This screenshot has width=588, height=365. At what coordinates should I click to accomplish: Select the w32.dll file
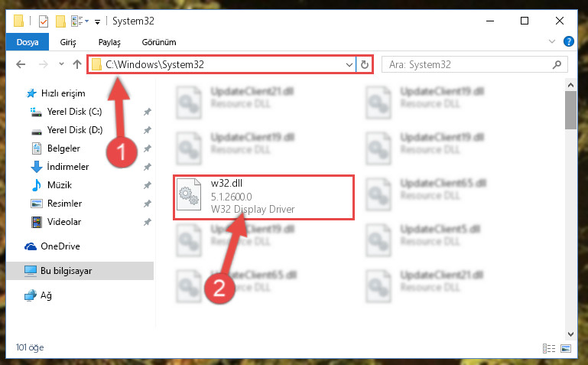(x=264, y=197)
